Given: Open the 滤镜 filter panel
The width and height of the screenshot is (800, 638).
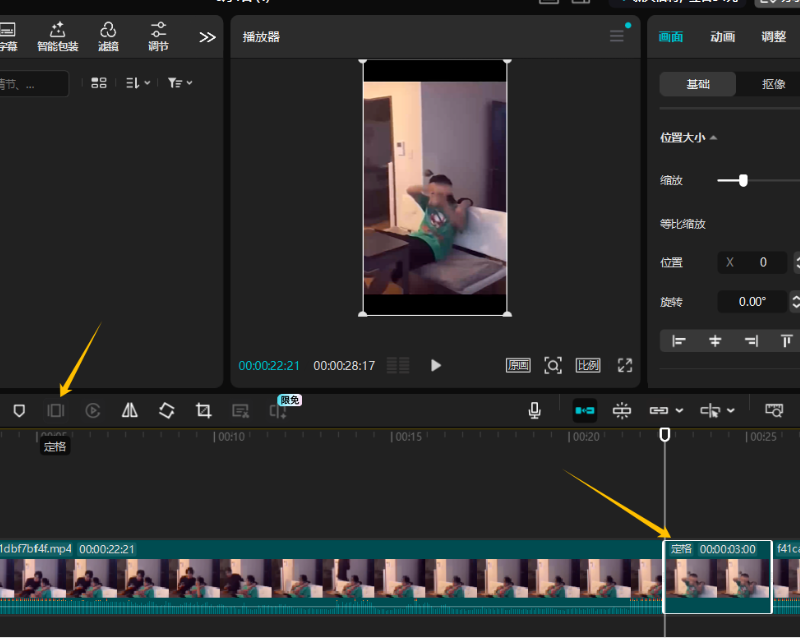Looking at the screenshot, I should [108, 36].
